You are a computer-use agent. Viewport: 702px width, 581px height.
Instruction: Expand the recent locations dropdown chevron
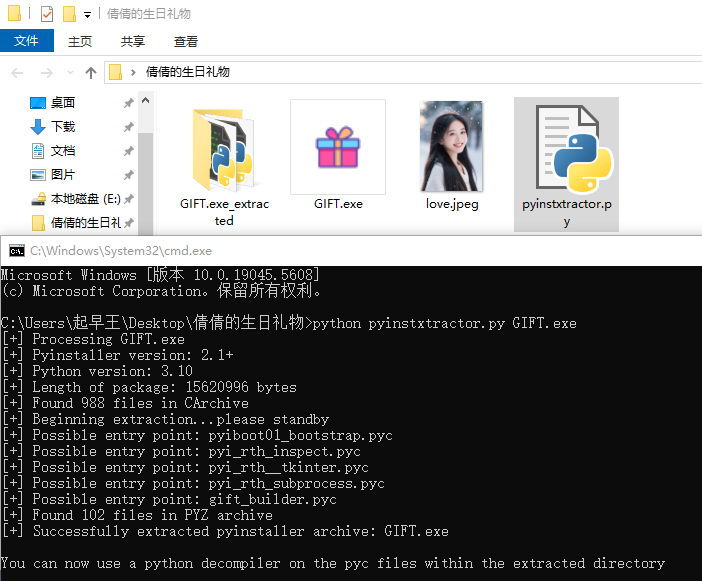70,73
